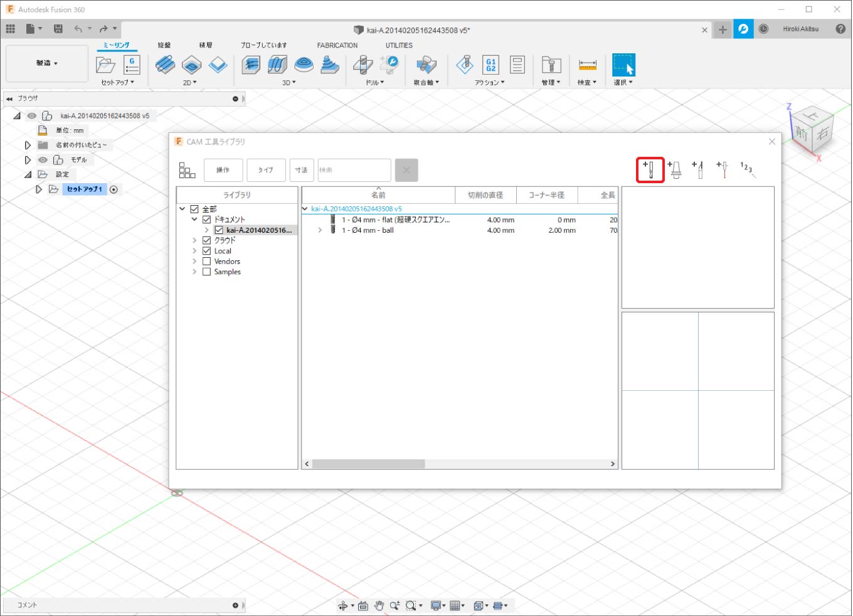The image size is (853, 616).
Task: Select the 2D pocket milling icon
Action: tap(191, 65)
